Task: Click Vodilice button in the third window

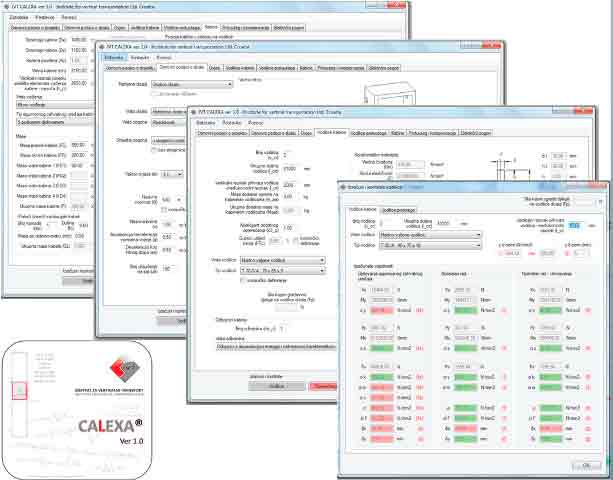Action: point(276,386)
